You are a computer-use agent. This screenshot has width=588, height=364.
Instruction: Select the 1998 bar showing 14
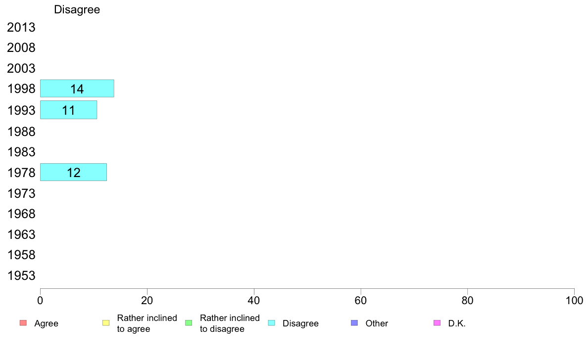[x=77, y=89]
